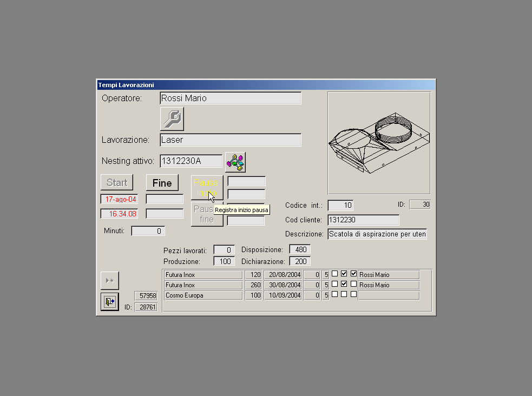The width and height of the screenshot is (532, 396).
Task: Click Rossi Mario cell in 20/08/2004 row
Action: click(389, 275)
